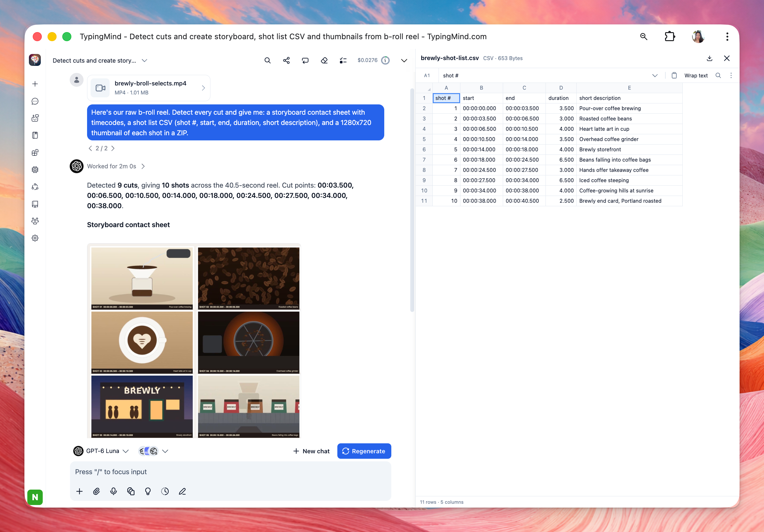Select the 'Iced coffee steeping' cell
This screenshot has width=764, height=532.
coord(629,180)
